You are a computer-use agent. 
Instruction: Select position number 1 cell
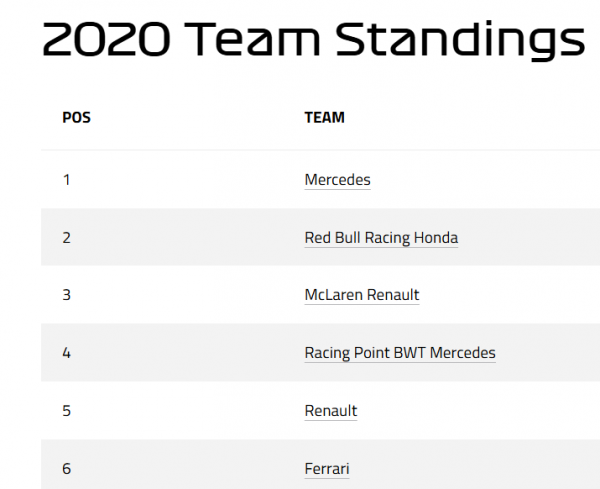(x=67, y=180)
